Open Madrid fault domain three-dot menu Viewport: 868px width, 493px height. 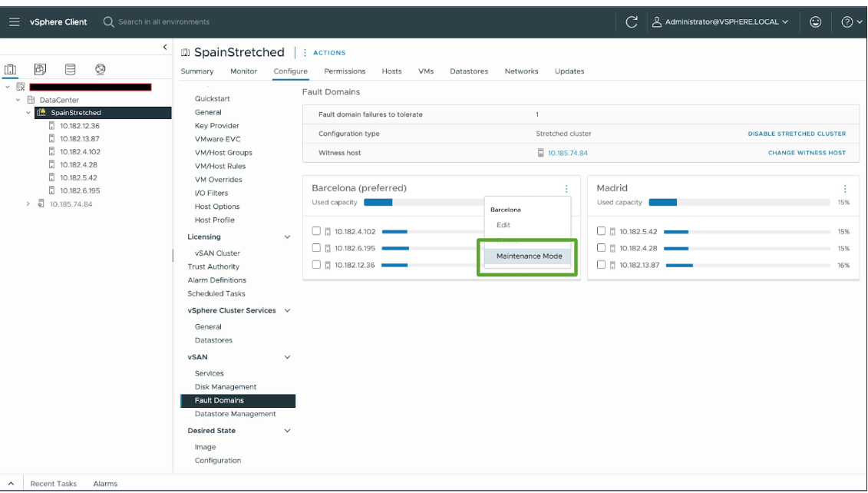[x=845, y=189]
